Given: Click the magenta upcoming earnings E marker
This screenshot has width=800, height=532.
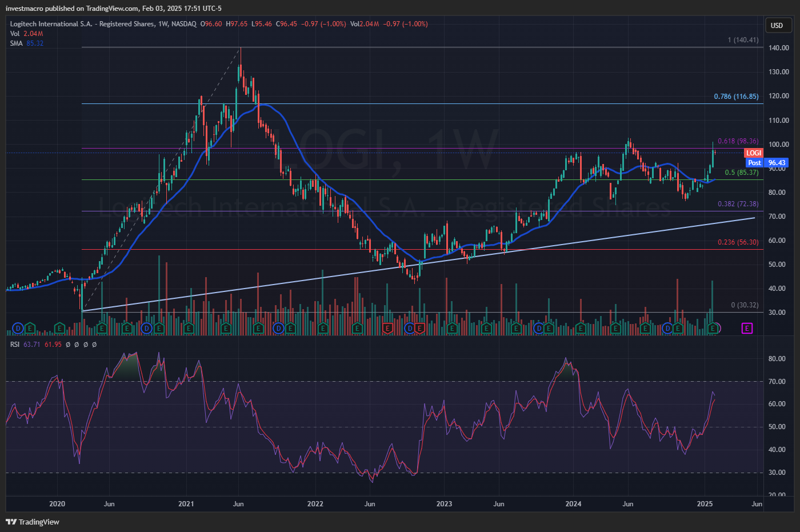Looking at the screenshot, I should [747, 328].
